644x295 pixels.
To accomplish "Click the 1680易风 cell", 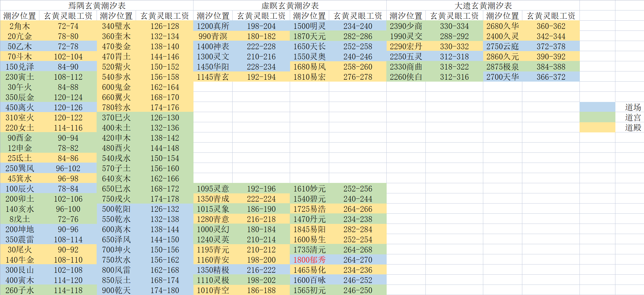I will tap(309, 66).
